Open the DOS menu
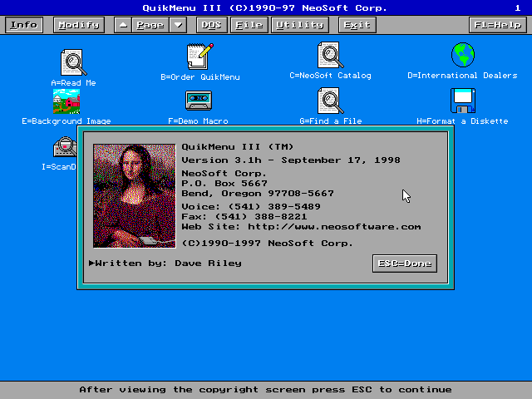 [x=212, y=25]
